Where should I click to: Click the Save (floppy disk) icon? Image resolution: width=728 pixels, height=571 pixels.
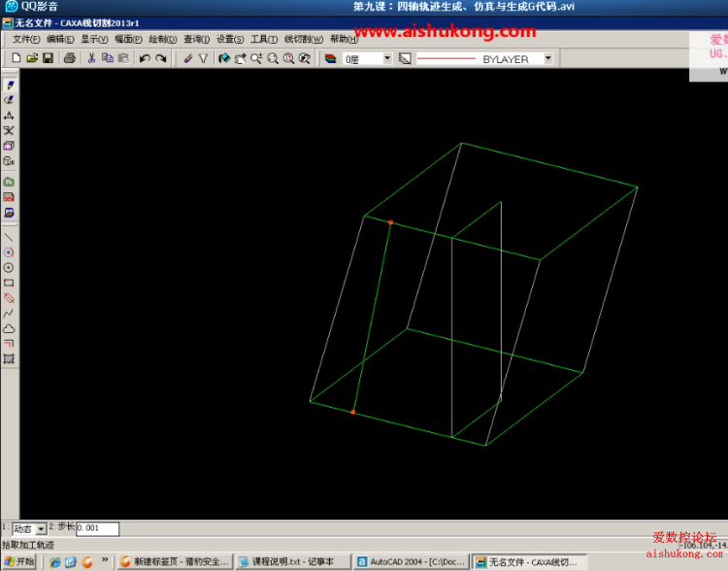click(49, 58)
